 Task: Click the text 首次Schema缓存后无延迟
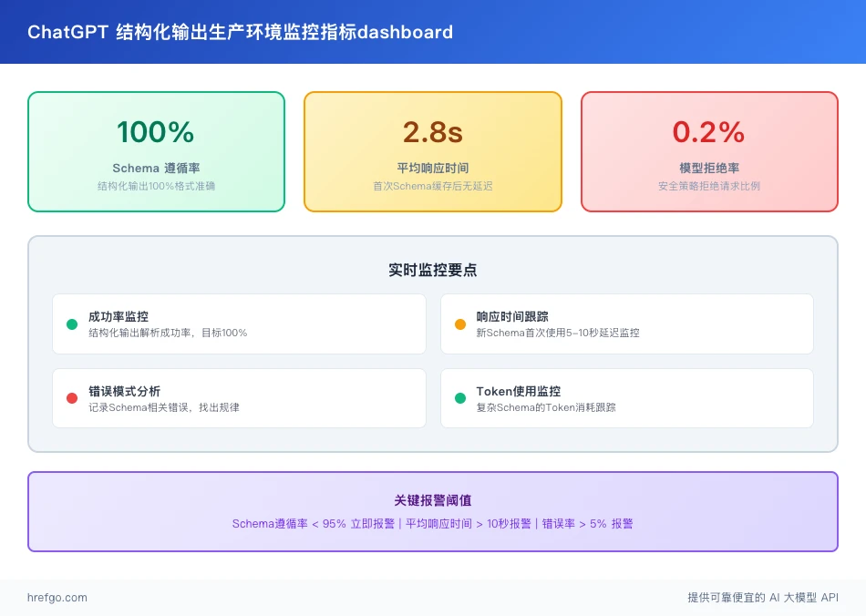432,186
